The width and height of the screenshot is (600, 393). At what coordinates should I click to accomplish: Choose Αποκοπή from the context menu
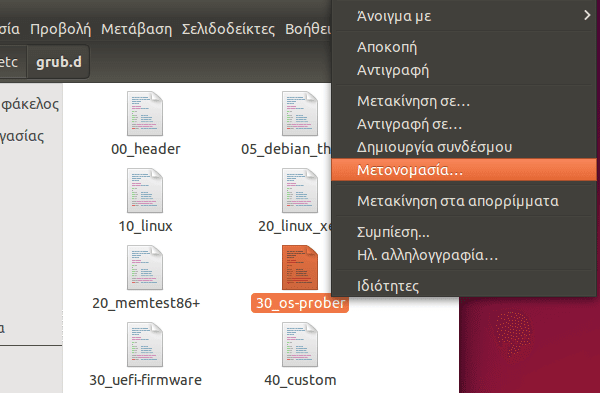(x=464, y=47)
